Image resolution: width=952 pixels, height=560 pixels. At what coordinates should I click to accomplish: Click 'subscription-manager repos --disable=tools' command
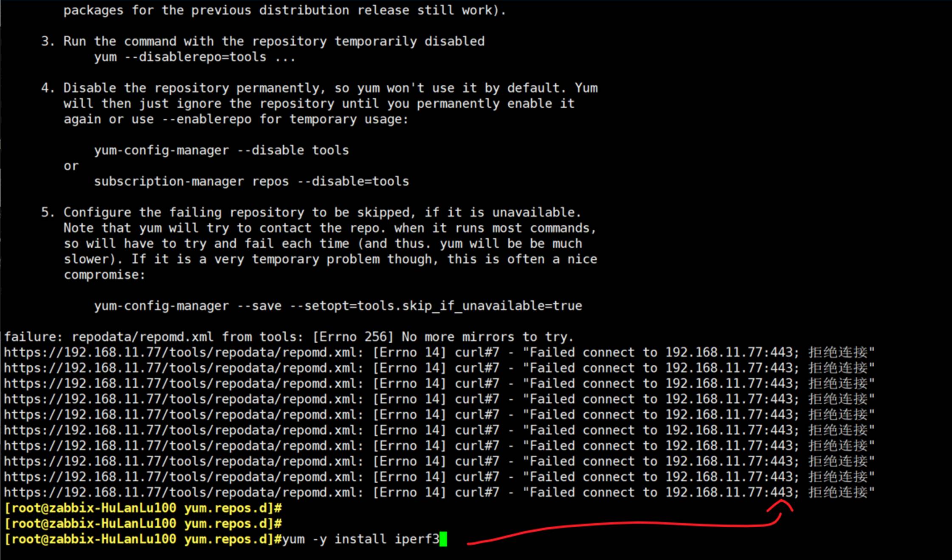tap(251, 182)
